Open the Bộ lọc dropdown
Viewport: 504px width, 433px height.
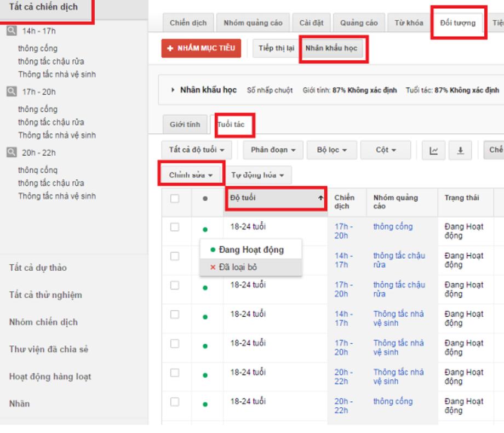pyautogui.click(x=332, y=150)
